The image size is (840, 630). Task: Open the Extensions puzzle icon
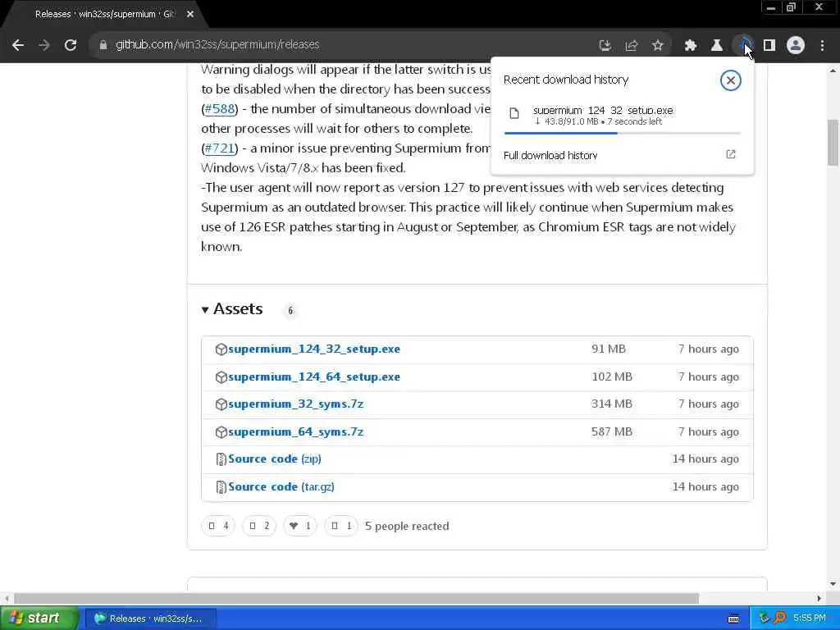[691, 46]
